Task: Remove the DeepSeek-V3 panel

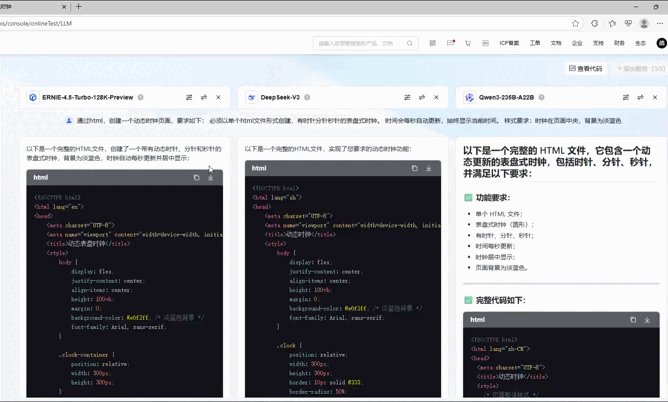Action: 436,98
